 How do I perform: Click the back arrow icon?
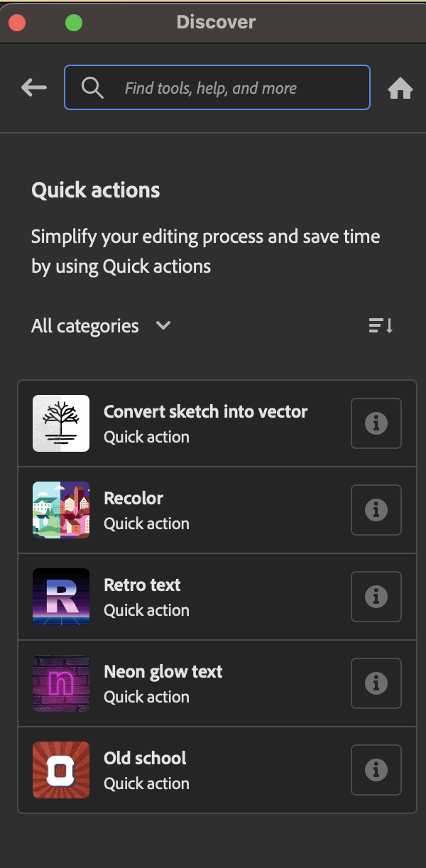pyautogui.click(x=34, y=88)
